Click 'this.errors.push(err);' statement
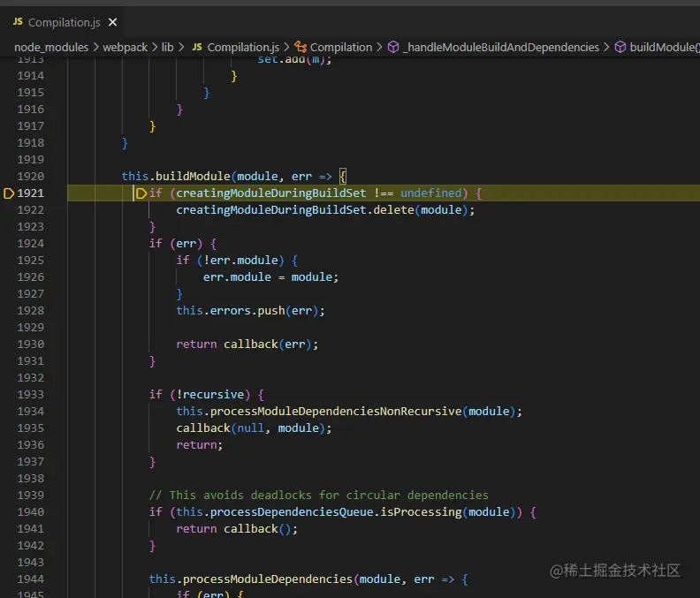 [x=250, y=311]
